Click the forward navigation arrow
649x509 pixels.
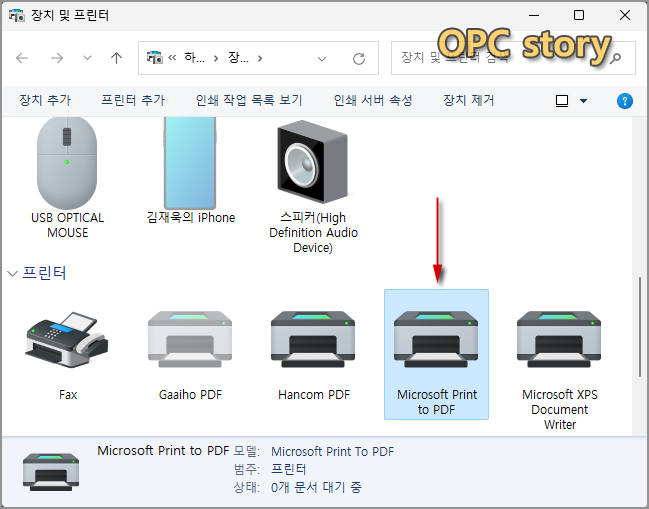point(57,58)
